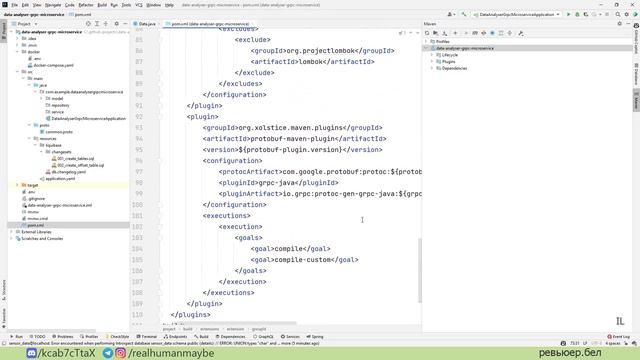Click fold marker at line 92 plugin tag
This screenshot has width=640, height=360.
point(161,117)
